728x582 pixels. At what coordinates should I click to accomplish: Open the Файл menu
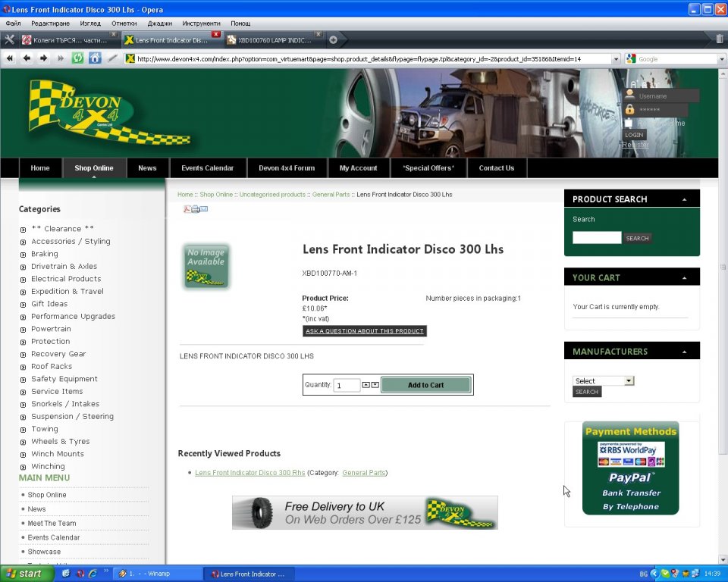point(13,23)
